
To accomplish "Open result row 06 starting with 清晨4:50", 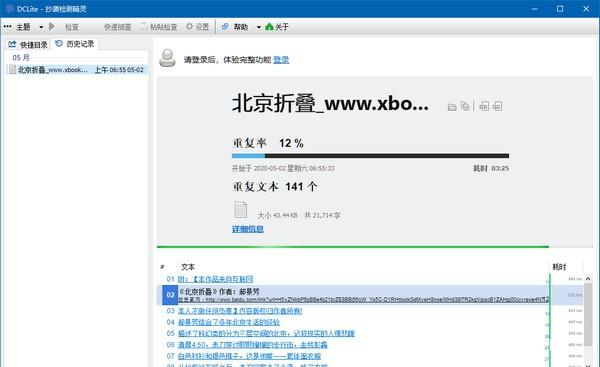I will [x=253, y=345].
